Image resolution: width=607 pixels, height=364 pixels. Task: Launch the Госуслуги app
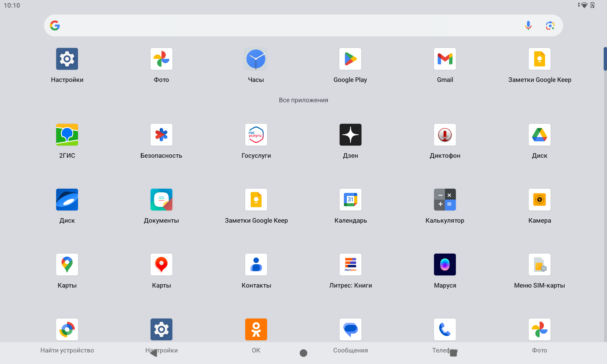(256, 135)
